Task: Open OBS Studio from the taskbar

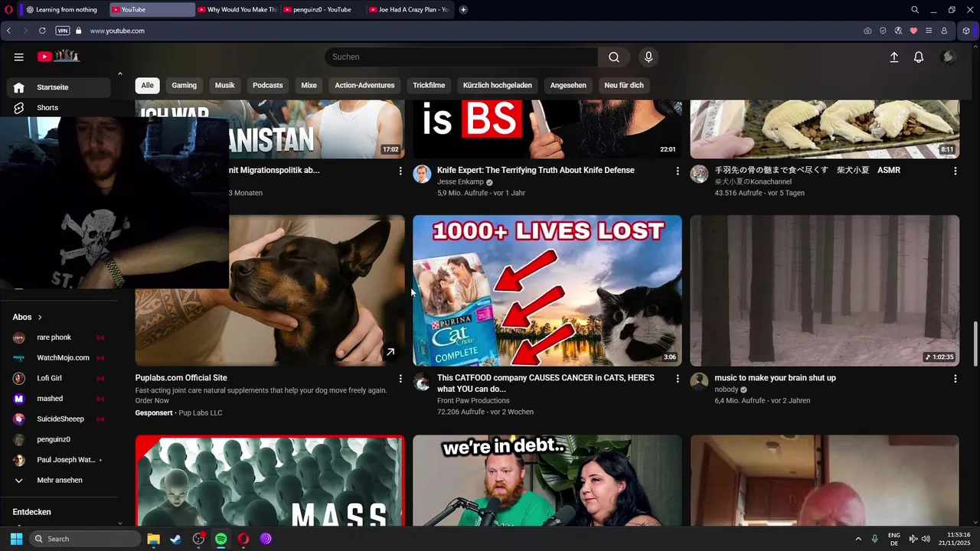Action: coord(198,539)
